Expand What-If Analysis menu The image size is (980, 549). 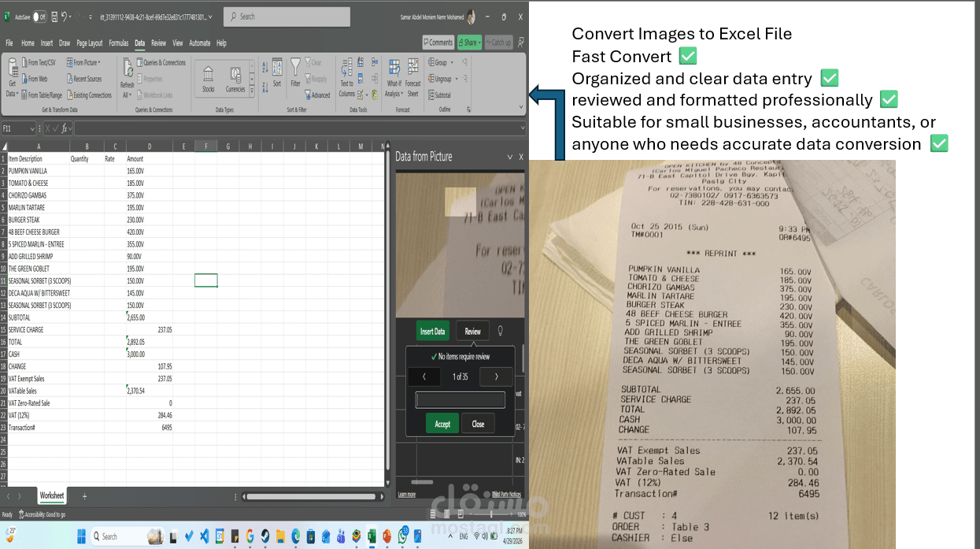394,77
